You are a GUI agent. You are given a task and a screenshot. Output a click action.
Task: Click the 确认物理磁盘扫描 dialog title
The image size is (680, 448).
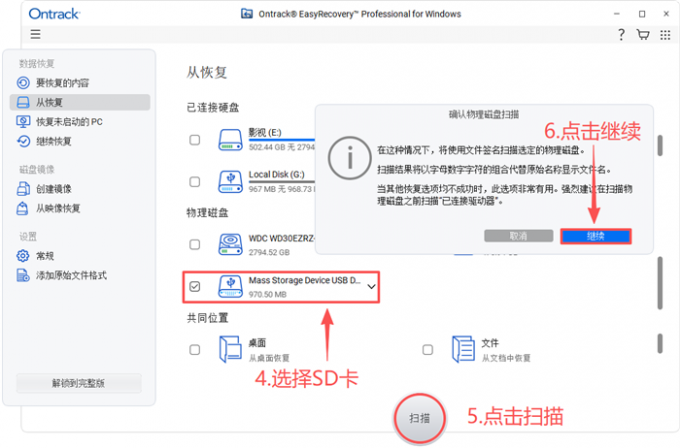(484, 114)
